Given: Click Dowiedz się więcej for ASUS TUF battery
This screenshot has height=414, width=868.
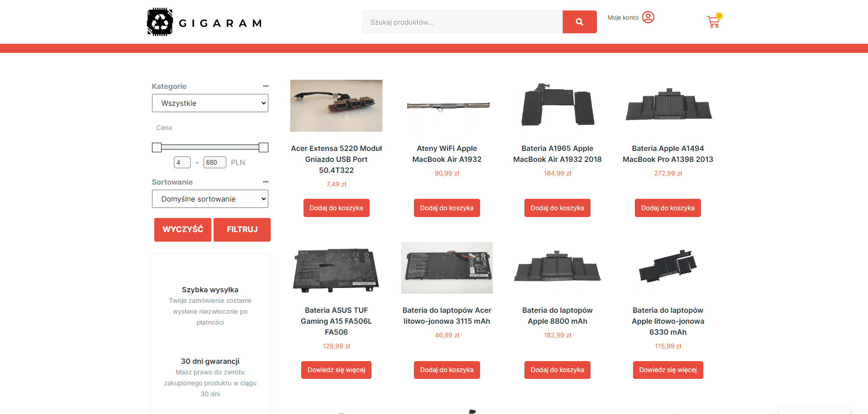Looking at the screenshot, I should click(336, 370).
